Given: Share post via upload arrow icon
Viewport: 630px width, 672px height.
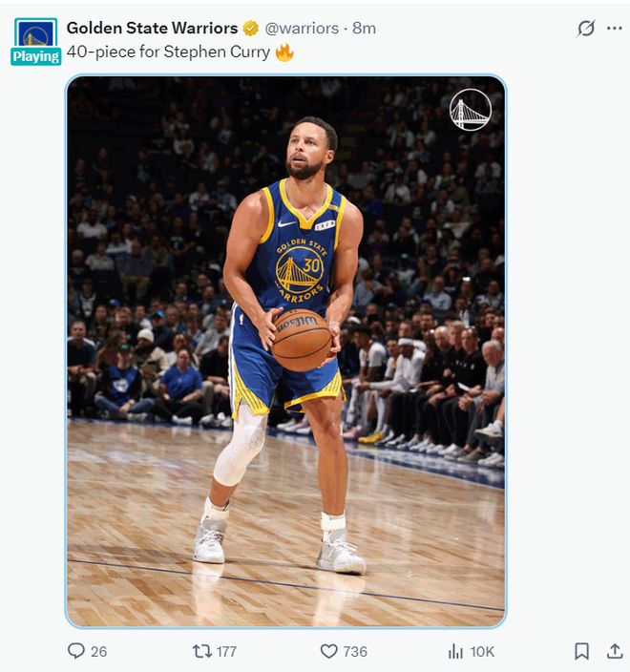Looking at the screenshot, I should point(615,651).
